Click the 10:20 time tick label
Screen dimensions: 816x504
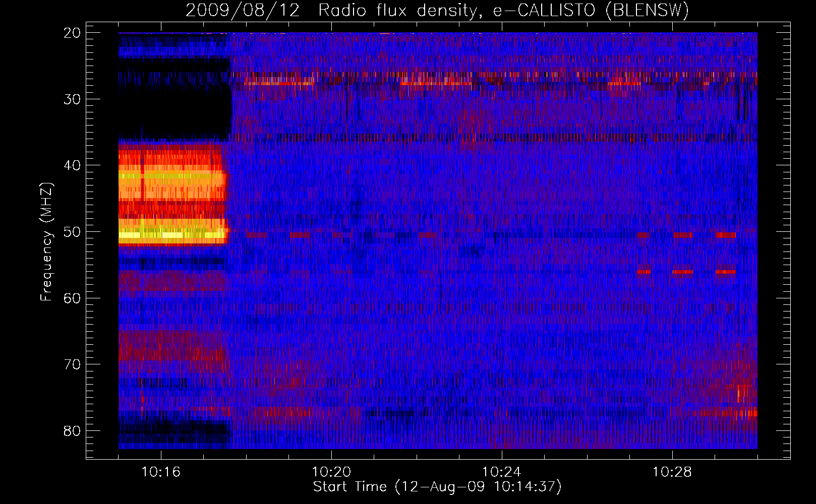click(x=331, y=472)
